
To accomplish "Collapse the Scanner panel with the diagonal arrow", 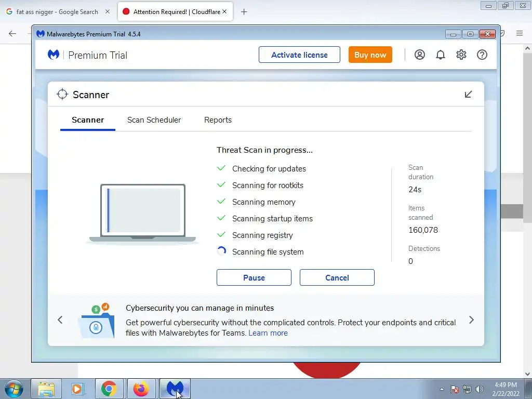I will pos(468,95).
